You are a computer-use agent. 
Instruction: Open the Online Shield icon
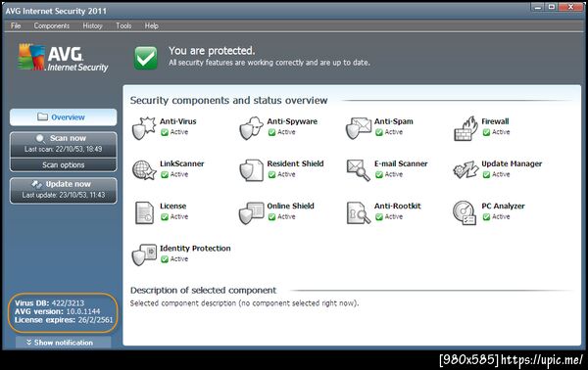(x=251, y=212)
